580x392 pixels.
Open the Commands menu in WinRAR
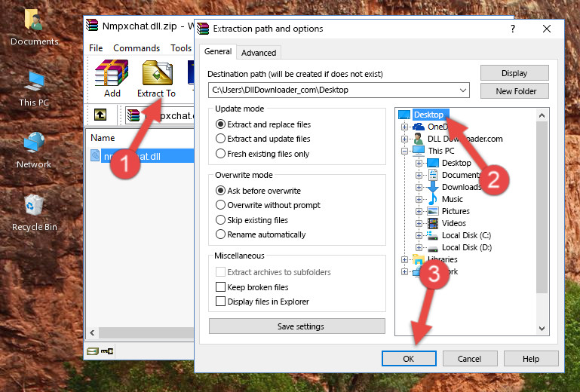pos(137,48)
